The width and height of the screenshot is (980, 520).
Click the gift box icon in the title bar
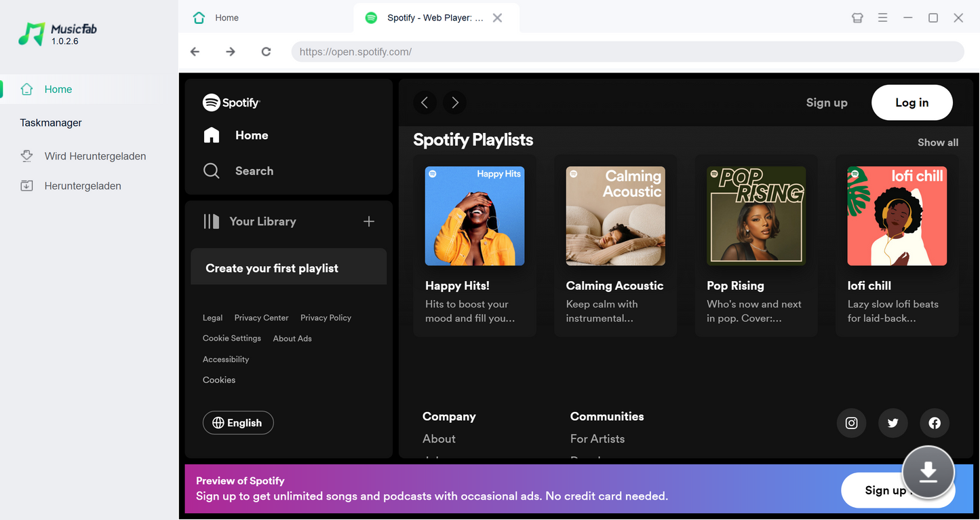tap(857, 18)
